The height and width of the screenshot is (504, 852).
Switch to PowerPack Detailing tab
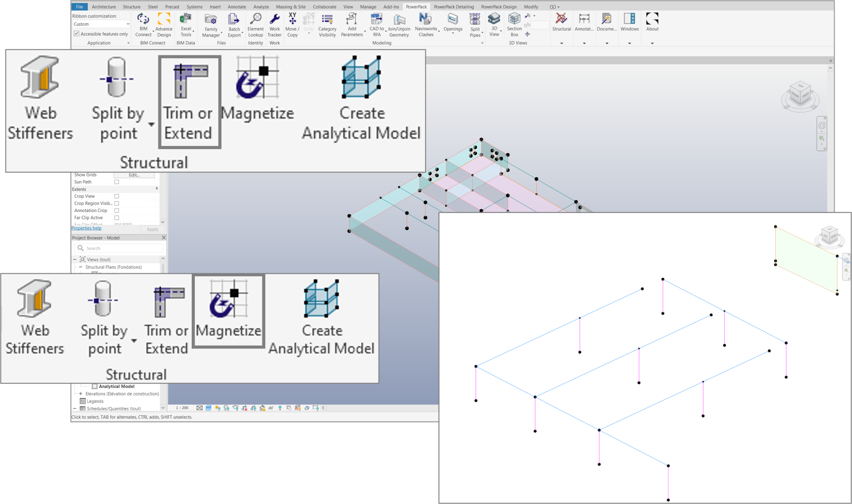(454, 7)
